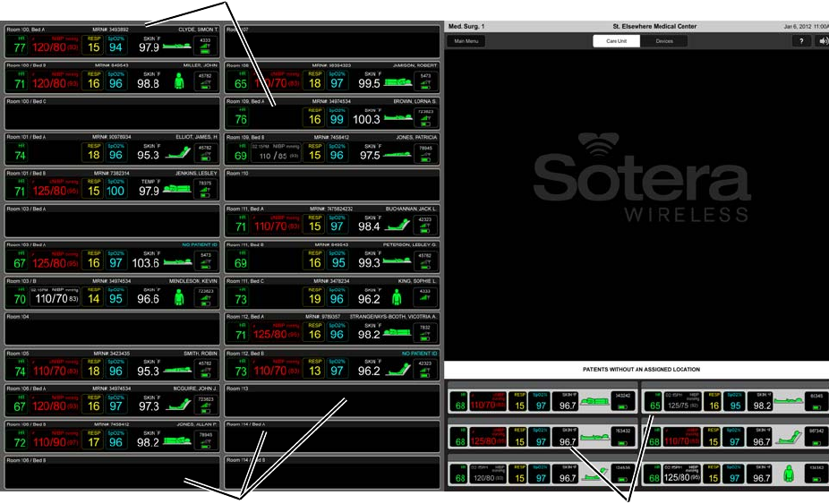
Task: Select the empty Room 107 tile
Action: point(332,42)
